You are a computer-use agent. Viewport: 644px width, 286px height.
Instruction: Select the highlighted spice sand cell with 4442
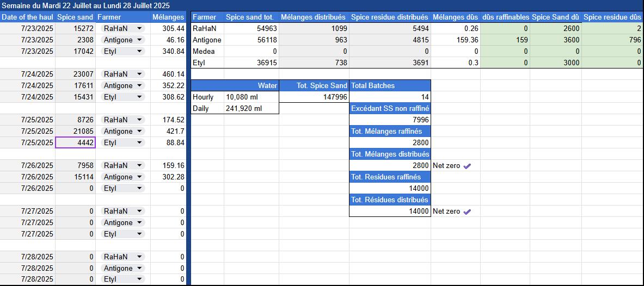click(75, 142)
